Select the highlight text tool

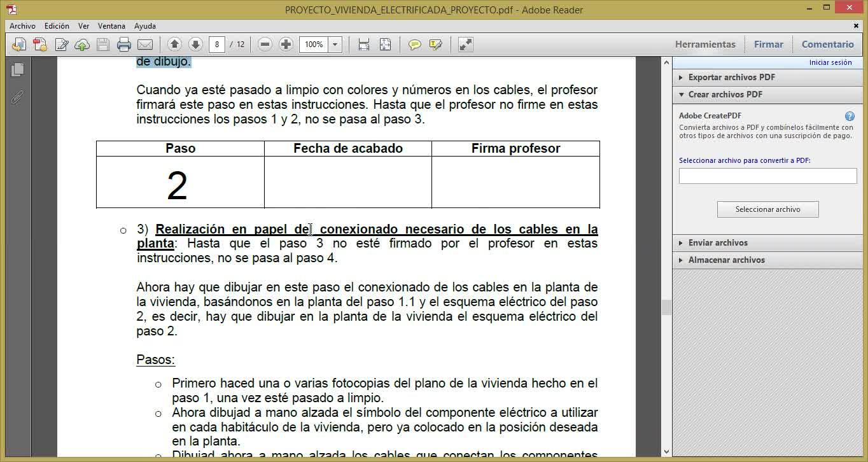click(x=436, y=45)
